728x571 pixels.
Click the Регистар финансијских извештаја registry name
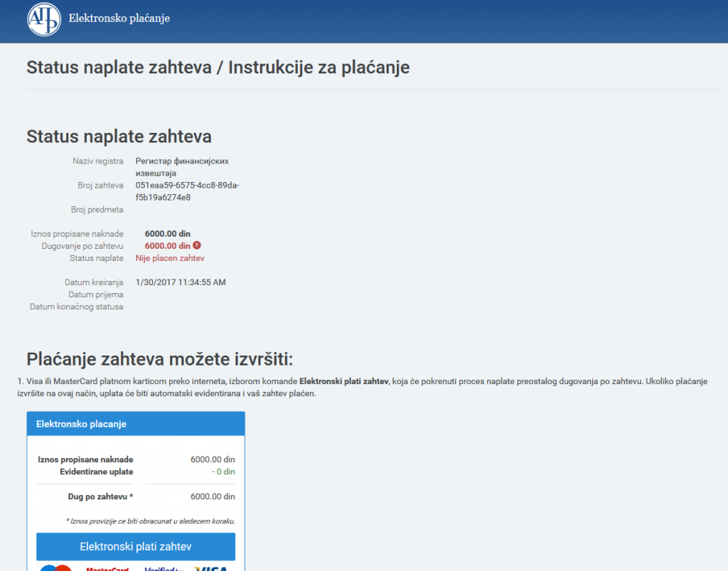182,167
